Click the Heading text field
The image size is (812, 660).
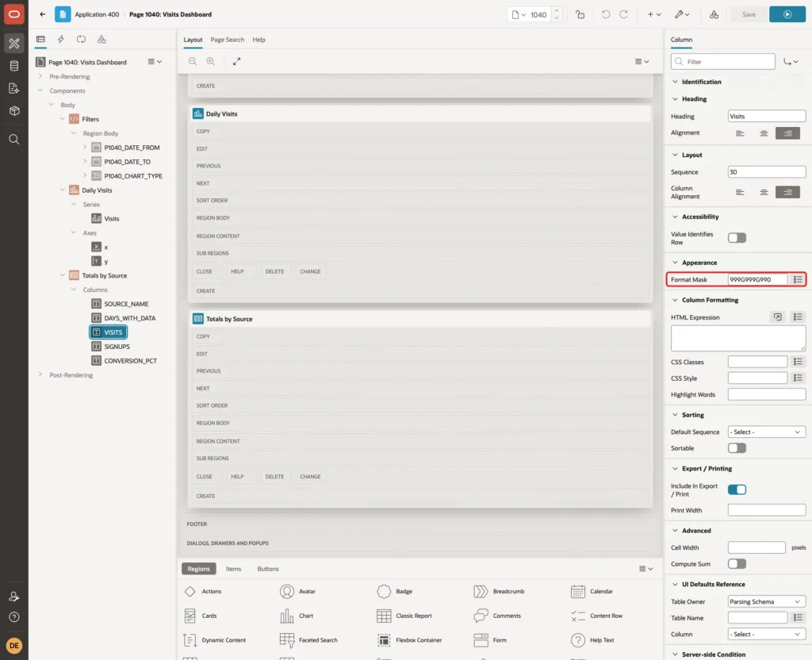click(767, 116)
